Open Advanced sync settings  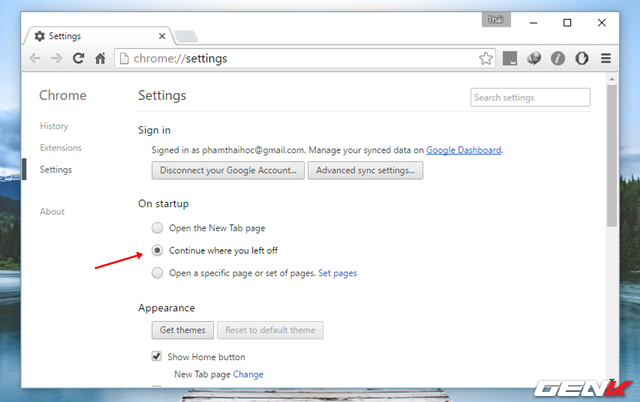coord(365,170)
